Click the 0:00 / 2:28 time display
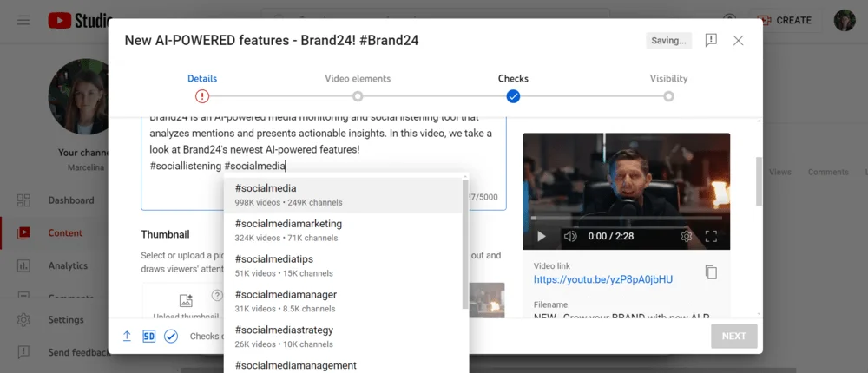The height and width of the screenshot is (373, 868). click(x=611, y=236)
